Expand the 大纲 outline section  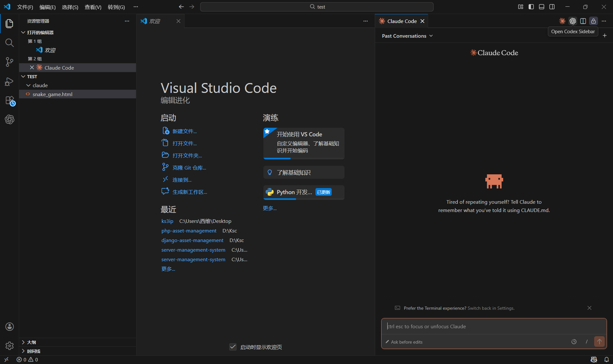point(31,342)
